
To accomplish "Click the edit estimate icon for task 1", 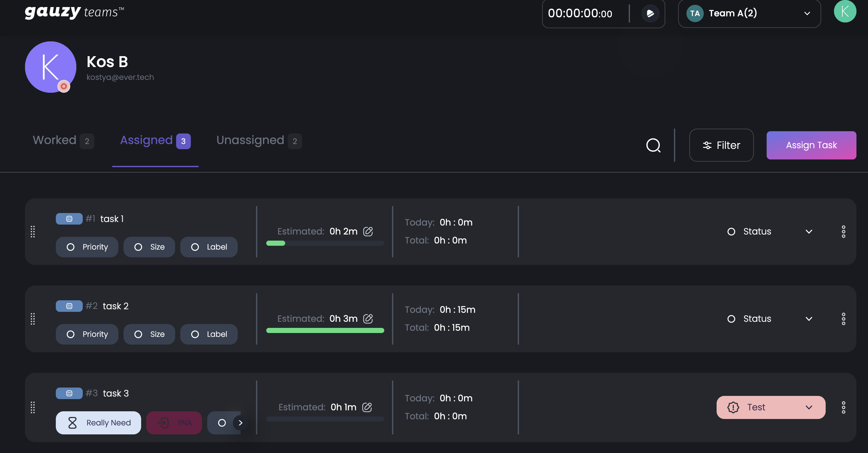I will [368, 231].
